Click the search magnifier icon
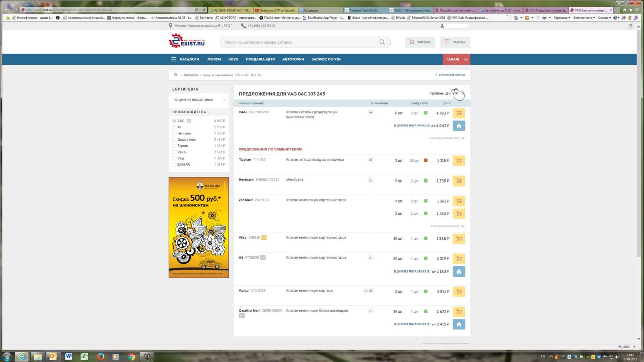 click(x=382, y=43)
